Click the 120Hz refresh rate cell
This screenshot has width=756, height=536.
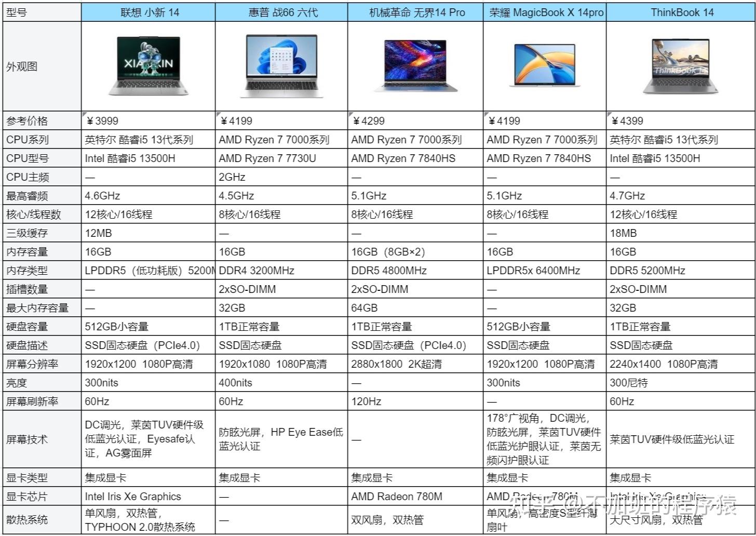416,401
